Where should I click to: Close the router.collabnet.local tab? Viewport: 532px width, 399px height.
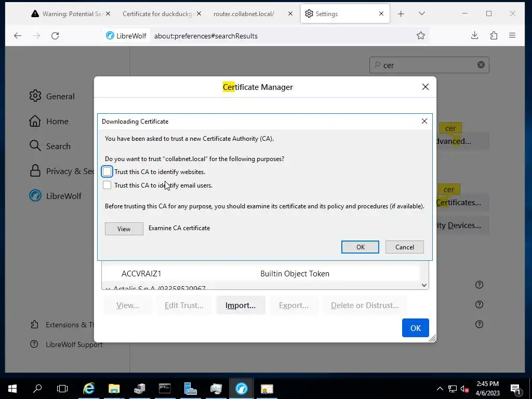[x=290, y=14]
